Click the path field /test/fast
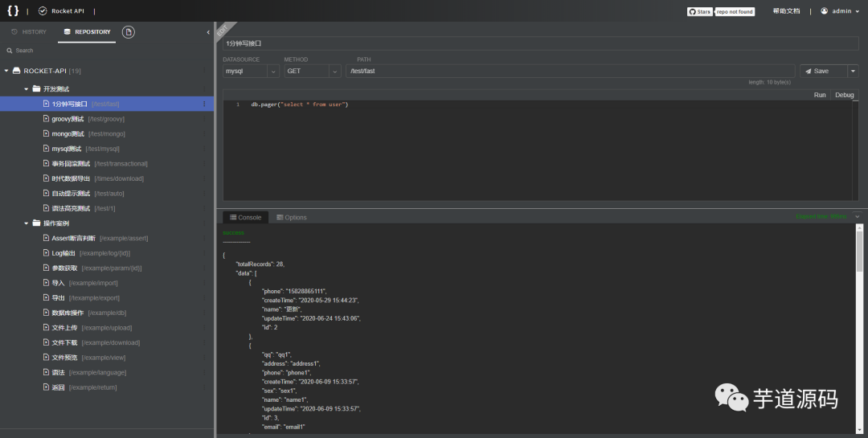Viewport: 868px width, 438px height. pos(570,71)
